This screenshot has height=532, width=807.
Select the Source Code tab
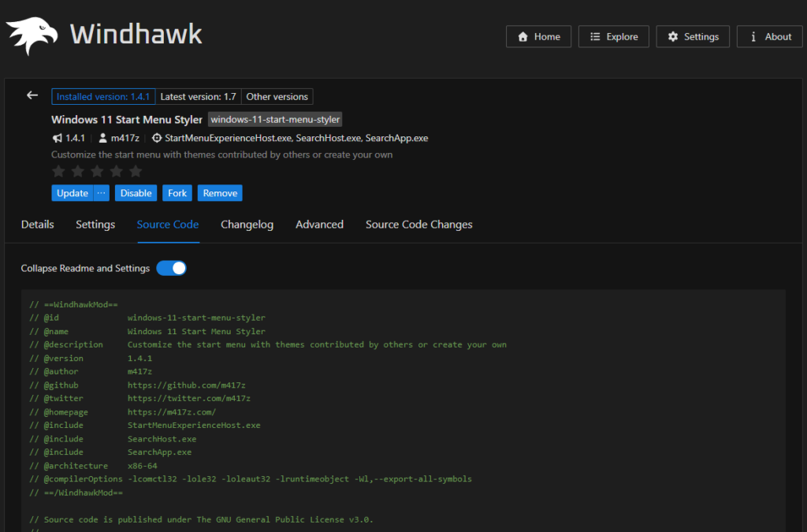[x=168, y=225]
